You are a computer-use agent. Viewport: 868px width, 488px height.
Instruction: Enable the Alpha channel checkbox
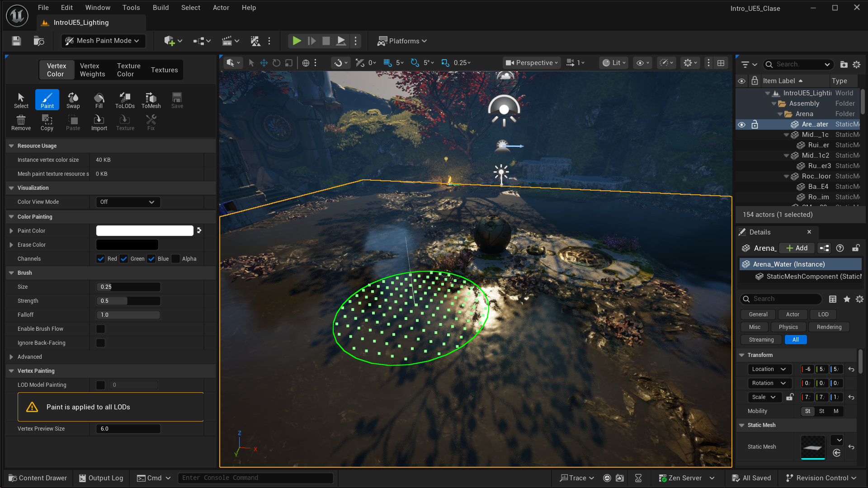coord(176,259)
